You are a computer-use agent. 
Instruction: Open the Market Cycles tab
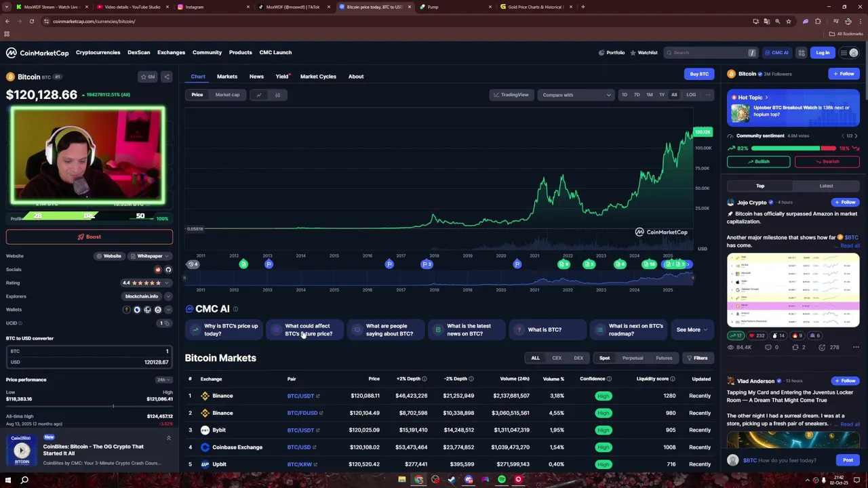coord(318,77)
